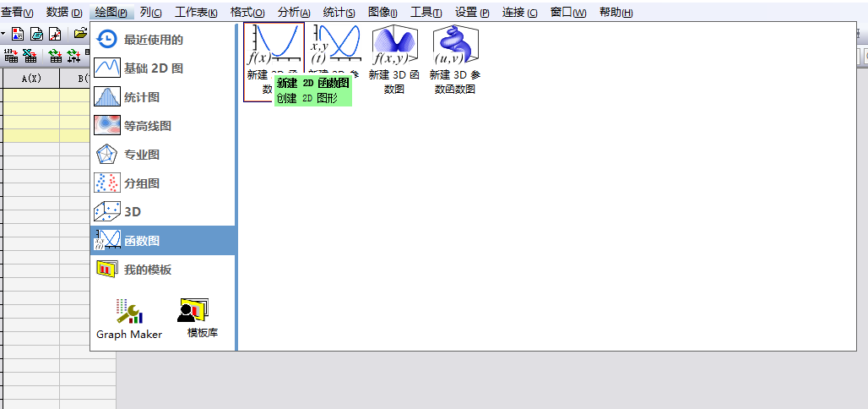The height and width of the screenshot is (409, 868).
Task: Select the 分组图 grouped plot category
Action: 163,183
